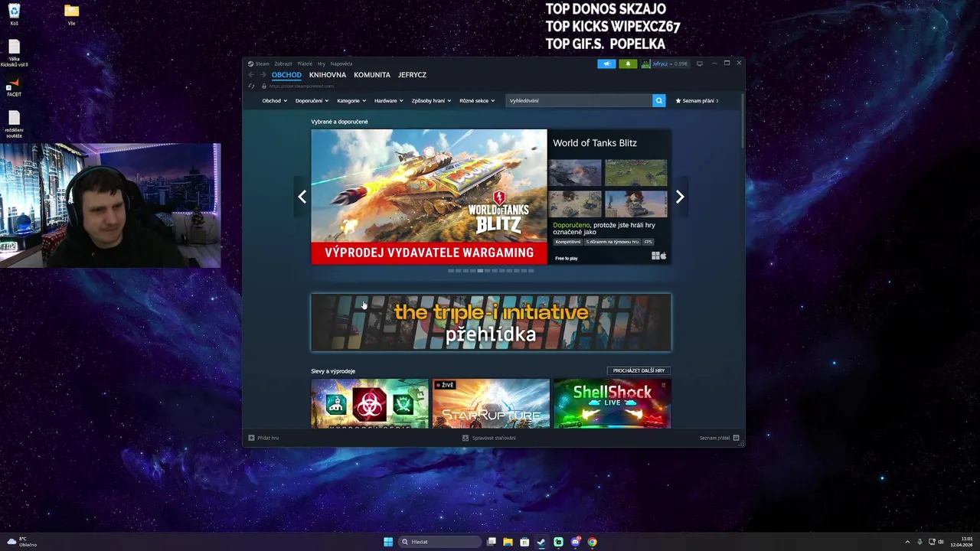Expand the Hardware dropdown
The height and width of the screenshot is (551, 980).
pos(388,101)
